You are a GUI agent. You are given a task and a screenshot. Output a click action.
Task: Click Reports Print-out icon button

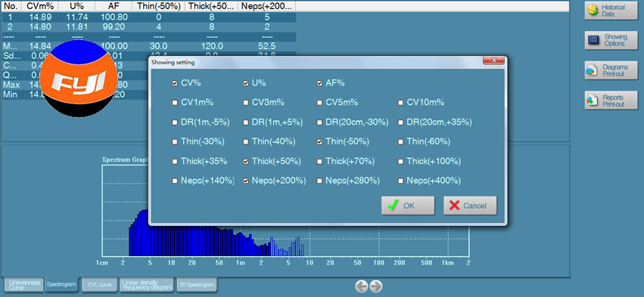[611, 101]
